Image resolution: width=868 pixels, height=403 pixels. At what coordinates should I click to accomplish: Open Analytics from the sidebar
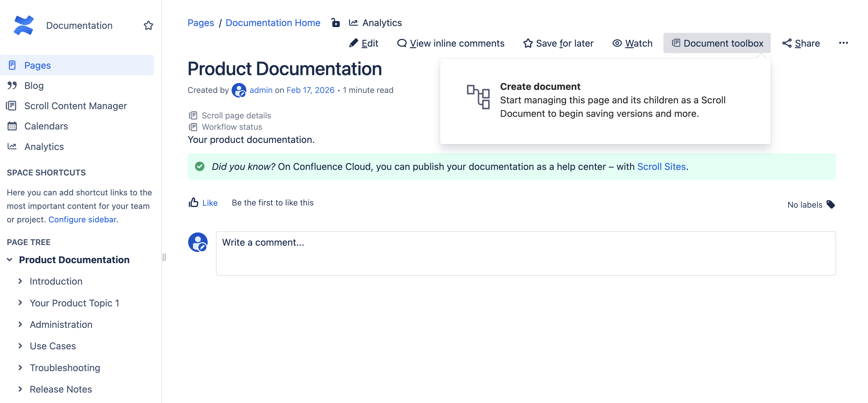click(44, 146)
